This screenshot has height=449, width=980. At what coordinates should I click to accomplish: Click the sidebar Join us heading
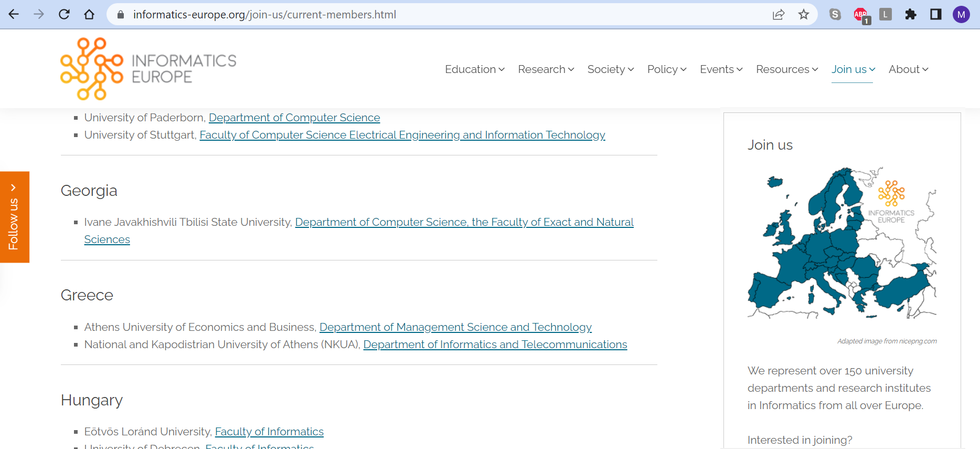click(x=770, y=145)
